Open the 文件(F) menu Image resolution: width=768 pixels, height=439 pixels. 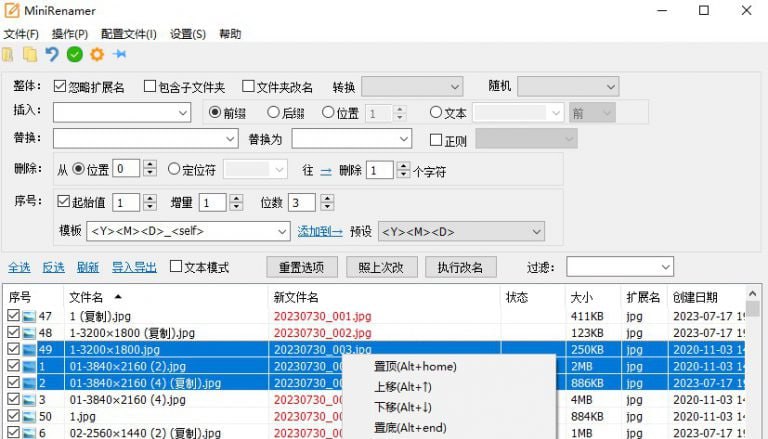pyautogui.click(x=21, y=34)
